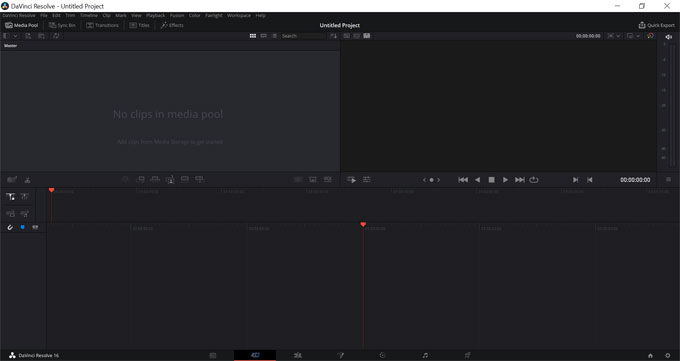
Task: Play in reverse
Action: click(x=477, y=180)
